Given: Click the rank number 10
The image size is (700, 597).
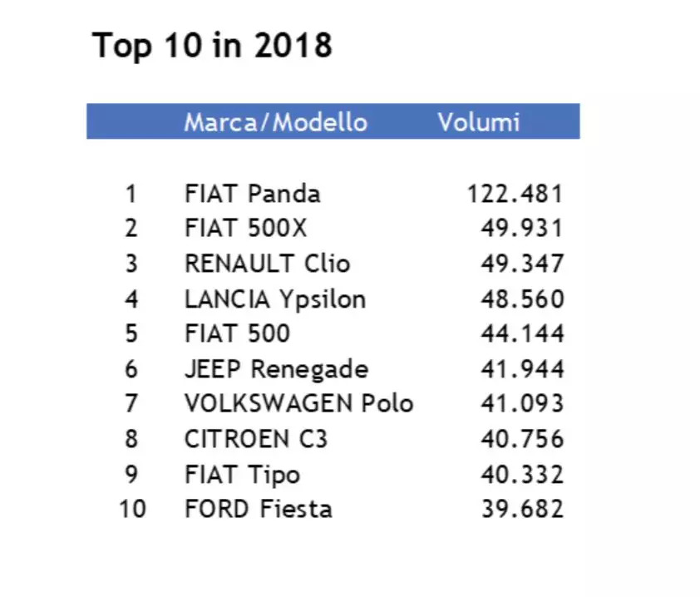Looking at the screenshot, I should pos(132,508).
